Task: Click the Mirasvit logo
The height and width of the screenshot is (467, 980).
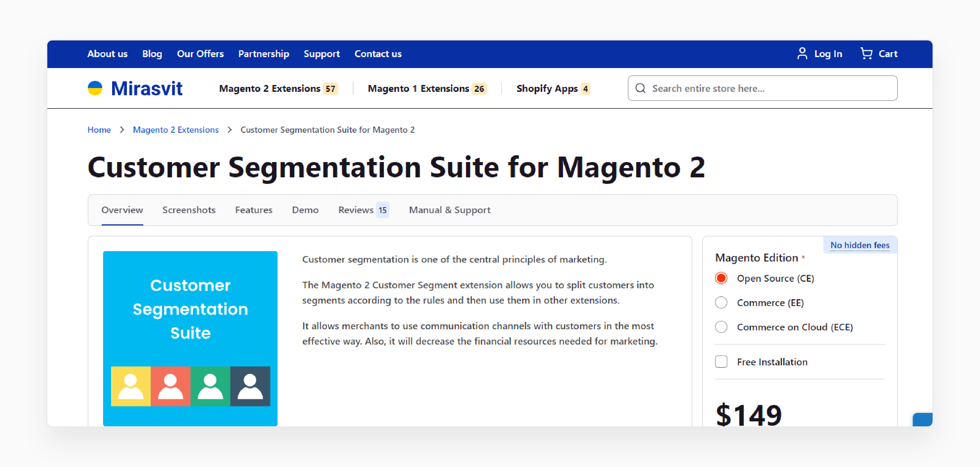Action: pos(135,88)
